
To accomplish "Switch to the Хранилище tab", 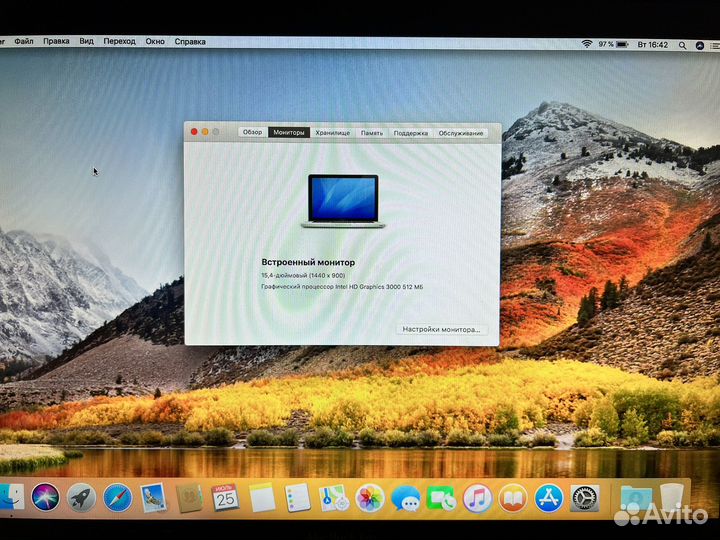I will 333,133.
